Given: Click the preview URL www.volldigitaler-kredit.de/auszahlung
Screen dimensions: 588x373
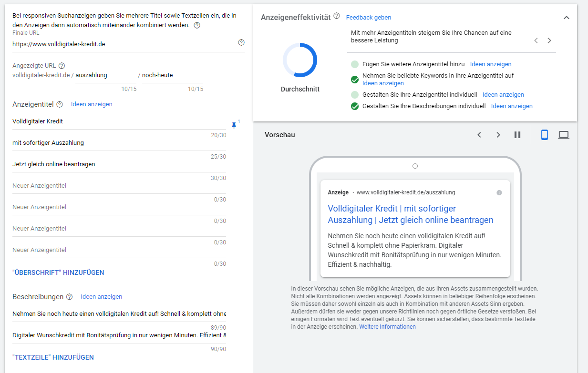Looking at the screenshot, I should (406, 192).
